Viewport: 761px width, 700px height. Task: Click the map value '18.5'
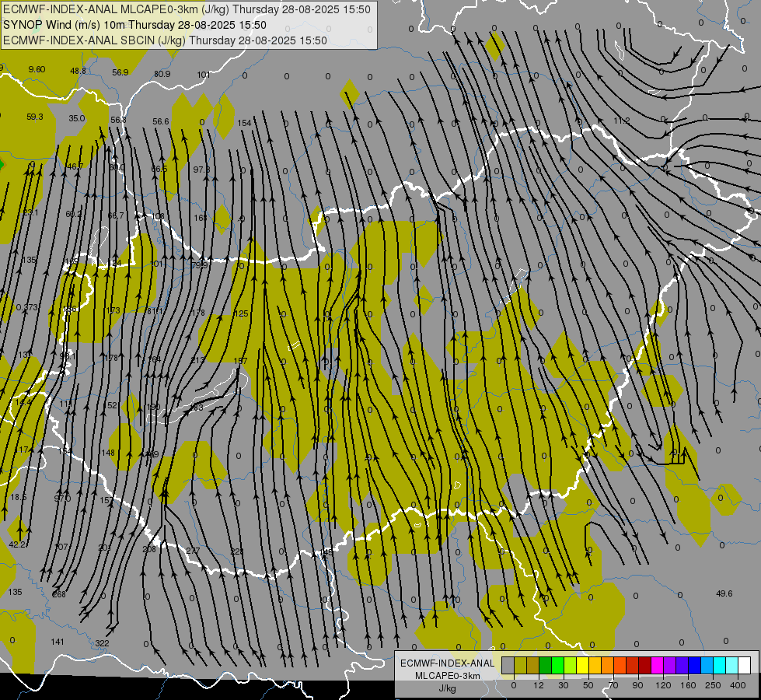[x=19, y=497]
